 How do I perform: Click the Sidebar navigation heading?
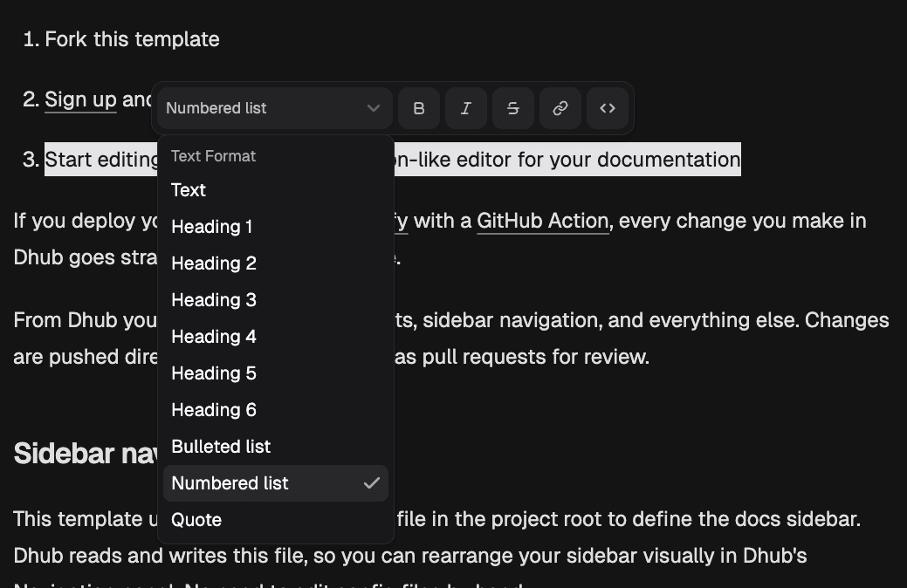83,452
